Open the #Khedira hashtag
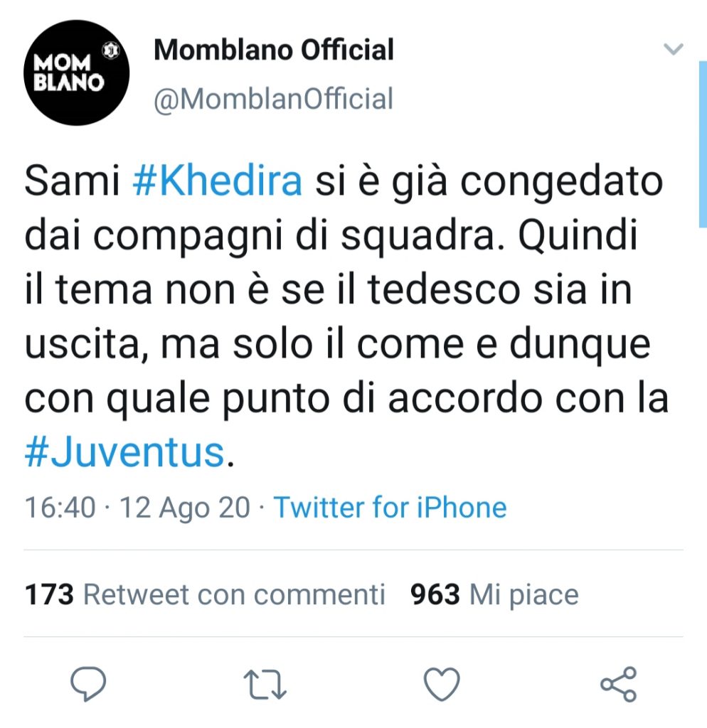The height and width of the screenshot is (728, 707). coord(218,181)
